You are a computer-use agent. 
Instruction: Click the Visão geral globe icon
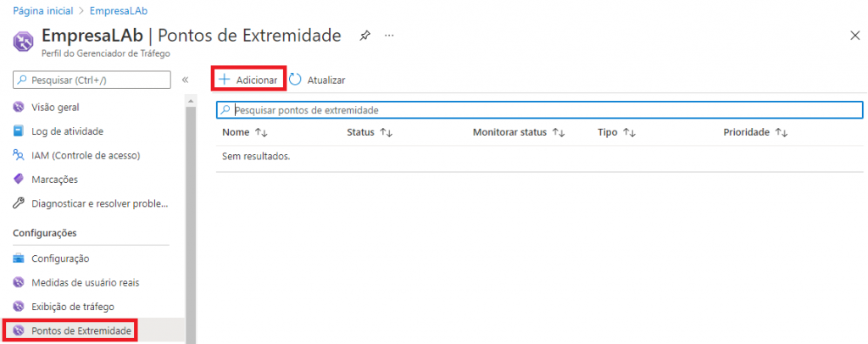click(19, 108)
